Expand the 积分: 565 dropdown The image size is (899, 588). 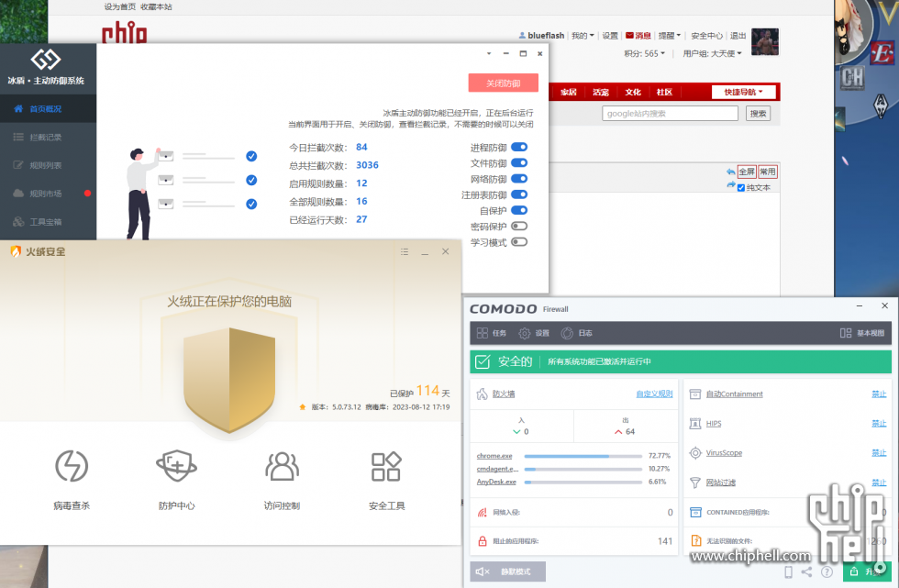[x=644, y=53]
